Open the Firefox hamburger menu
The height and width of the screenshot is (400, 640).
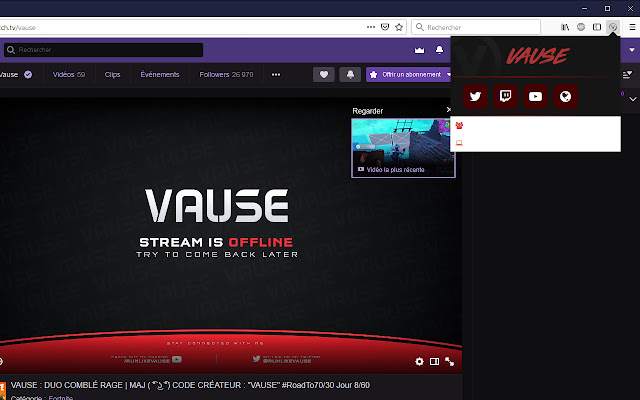coord(632,27)
